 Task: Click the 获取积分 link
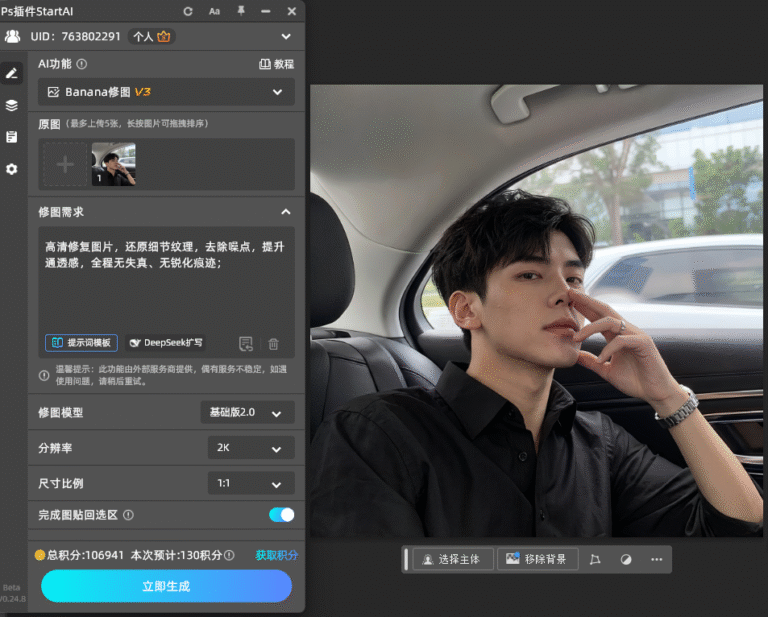pyautogui.click(x=277, y=555)
